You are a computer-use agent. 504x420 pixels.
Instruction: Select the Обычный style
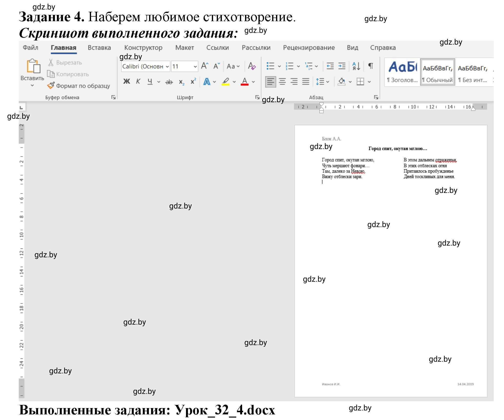pos(437,72)
